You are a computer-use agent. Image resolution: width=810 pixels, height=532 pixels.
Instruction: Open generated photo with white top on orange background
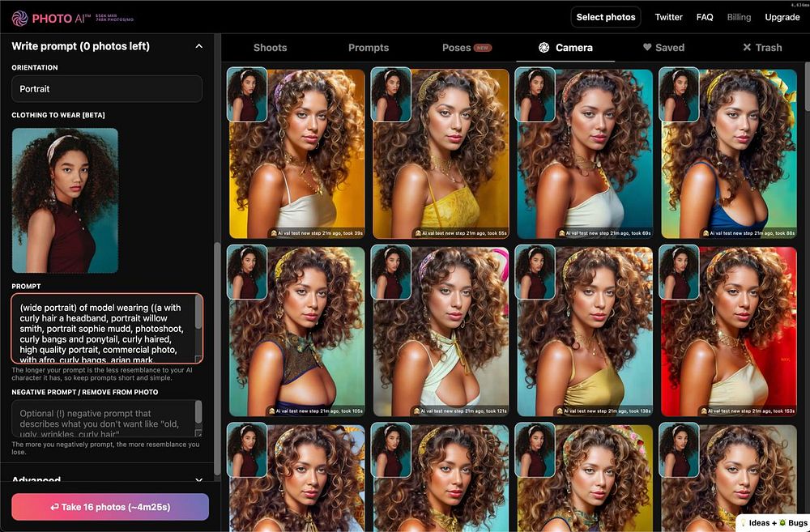click(296, 153)
